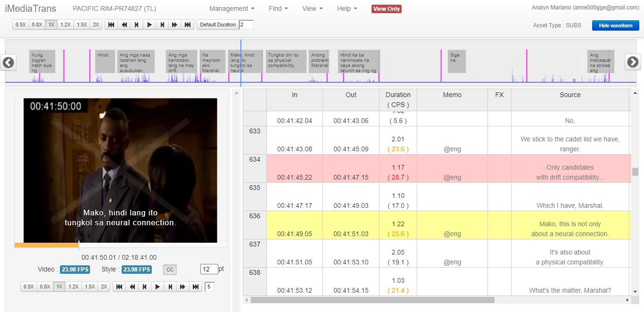Rewind with the button below the video
Image resolution: width=644 pixels, height=312 pixels.
coord(132,287)
